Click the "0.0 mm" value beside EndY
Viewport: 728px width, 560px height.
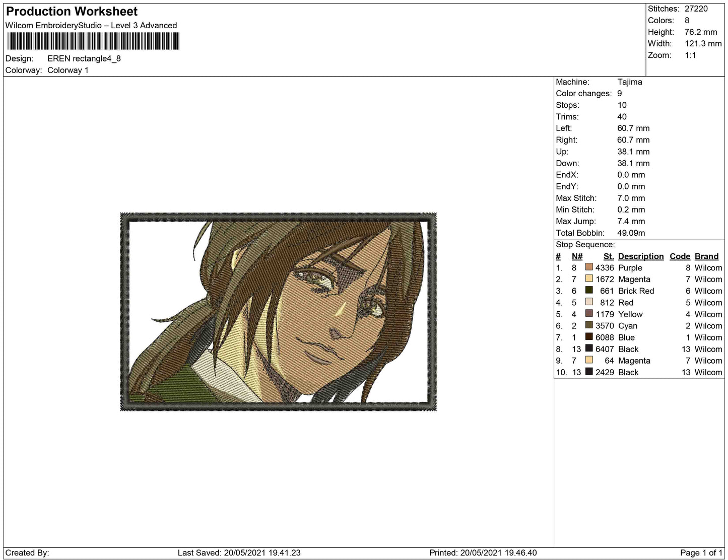[x=631, y=186]
